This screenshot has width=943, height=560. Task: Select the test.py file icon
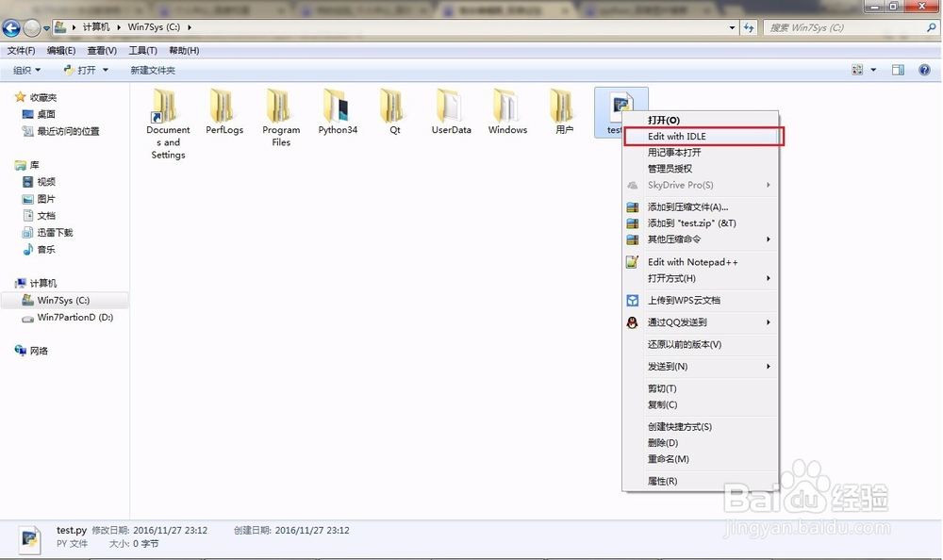pyautogui.click(x=620, y=104)
